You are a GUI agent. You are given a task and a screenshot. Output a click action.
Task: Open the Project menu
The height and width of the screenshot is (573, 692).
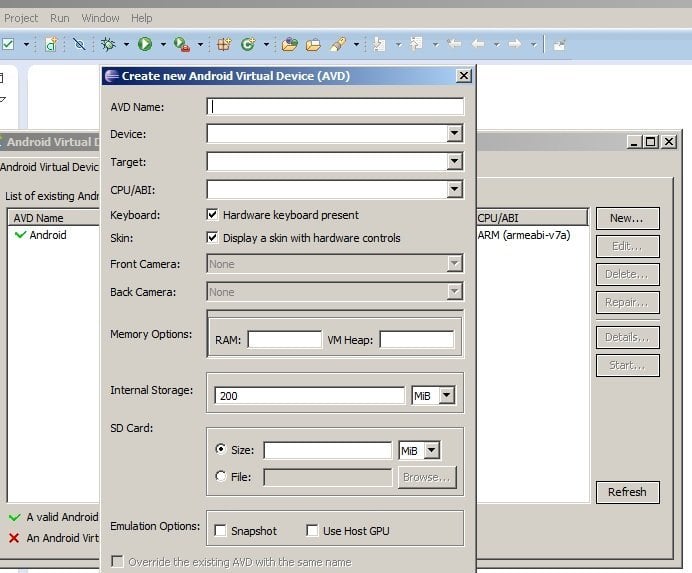pos(21,19)
